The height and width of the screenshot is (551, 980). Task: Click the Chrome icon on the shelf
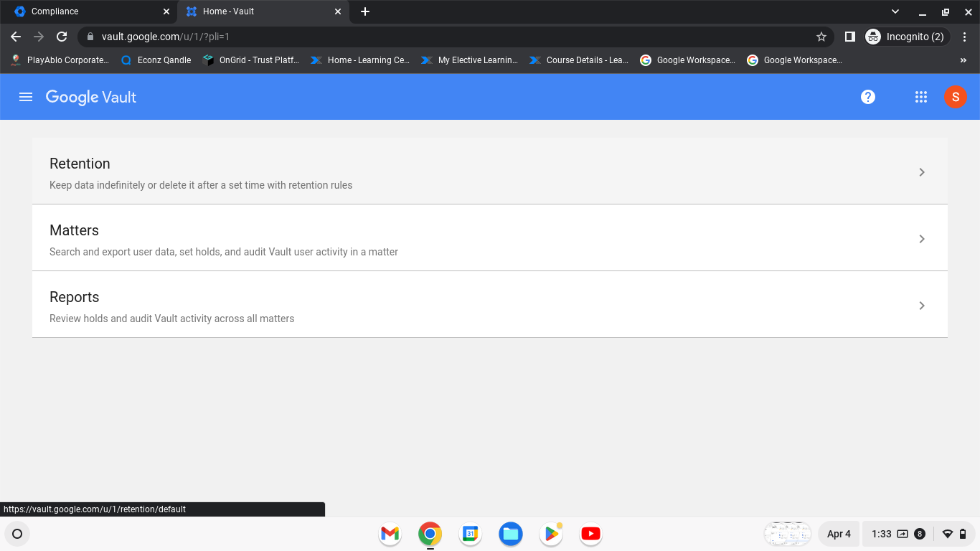pyautogui.click(x=430, y=534)
